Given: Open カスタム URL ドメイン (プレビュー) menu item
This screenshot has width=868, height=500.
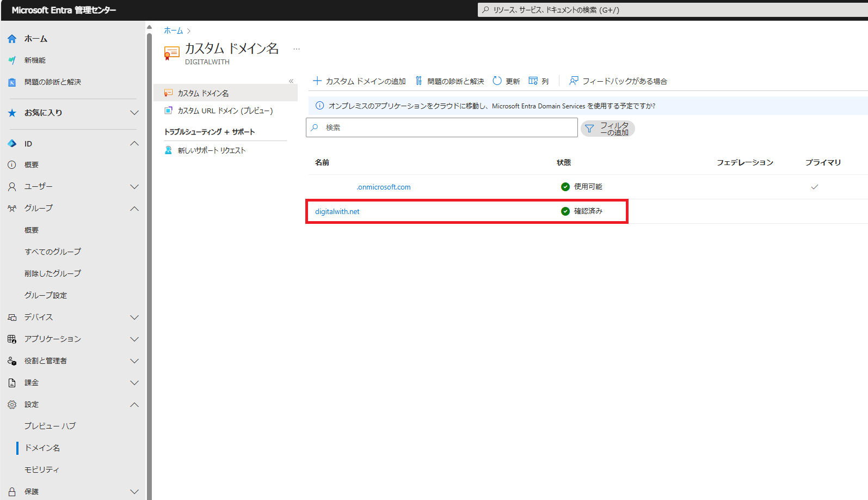Looking at the screenshot, I should (225, 111).
